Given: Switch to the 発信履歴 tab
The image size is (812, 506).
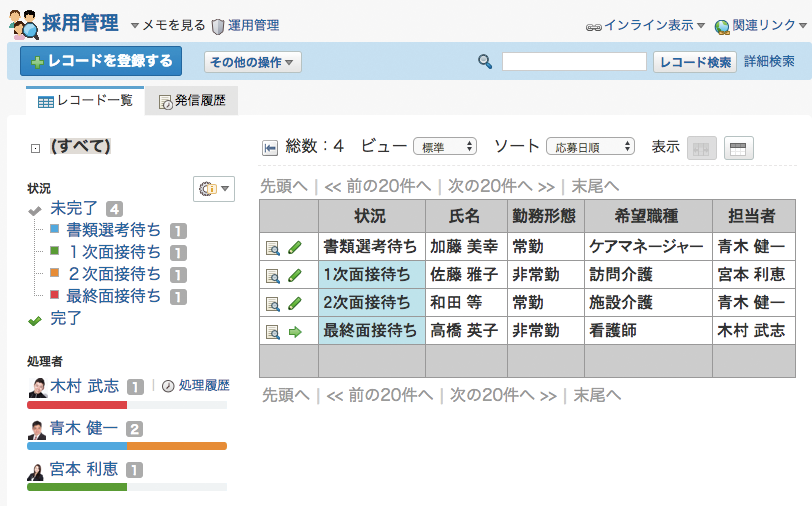Looking at the screenshot, I should tap(192, 100).
